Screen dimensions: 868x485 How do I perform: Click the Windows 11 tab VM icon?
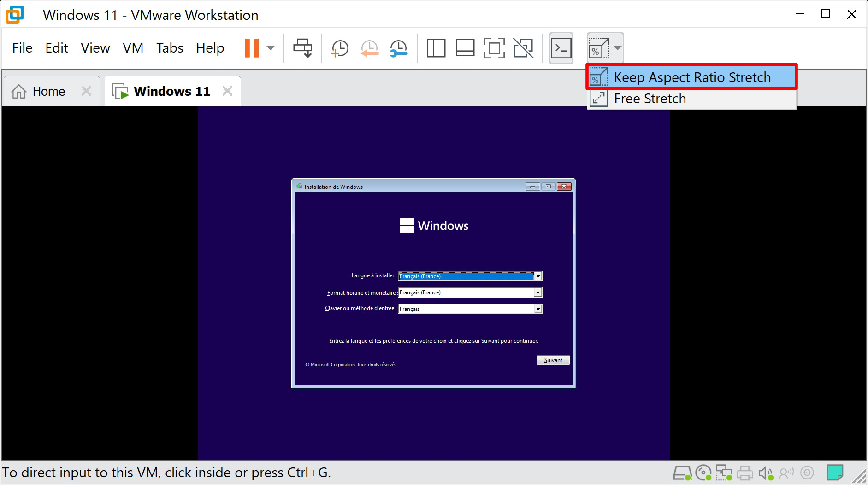tap(120, 91)
